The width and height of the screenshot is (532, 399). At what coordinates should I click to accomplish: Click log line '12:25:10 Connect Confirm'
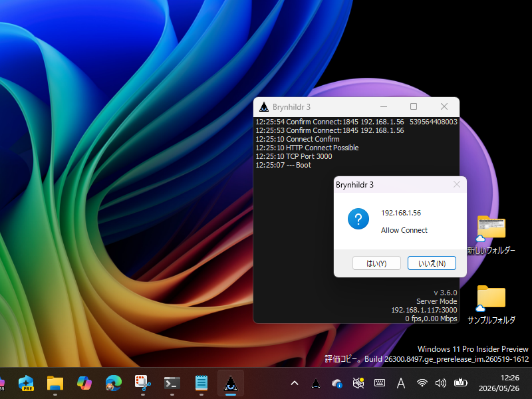297,139
